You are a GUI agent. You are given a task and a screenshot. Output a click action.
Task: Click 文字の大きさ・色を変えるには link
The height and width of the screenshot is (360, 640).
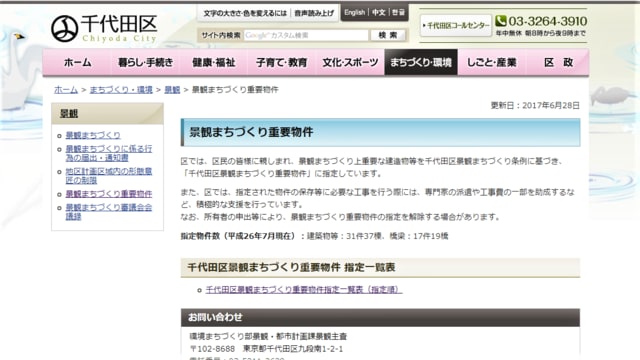click(x=245, y=13)
